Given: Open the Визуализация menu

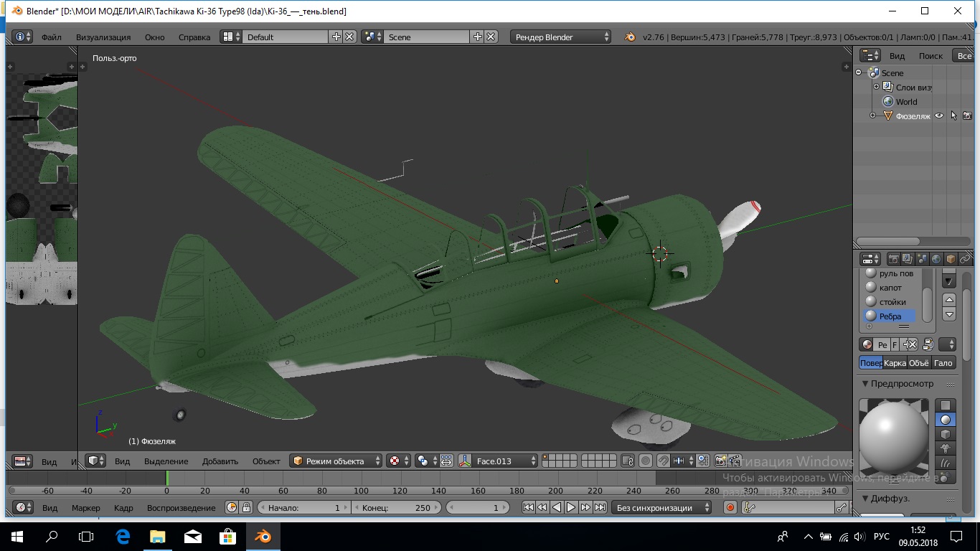Looking at the screenshot, I should pos(103,37).
